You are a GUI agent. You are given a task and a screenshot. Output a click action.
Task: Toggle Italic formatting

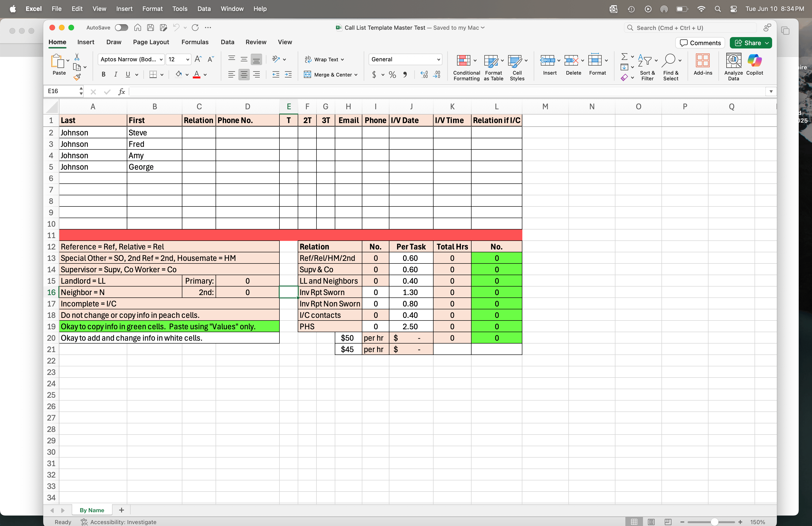coord(116,74)
